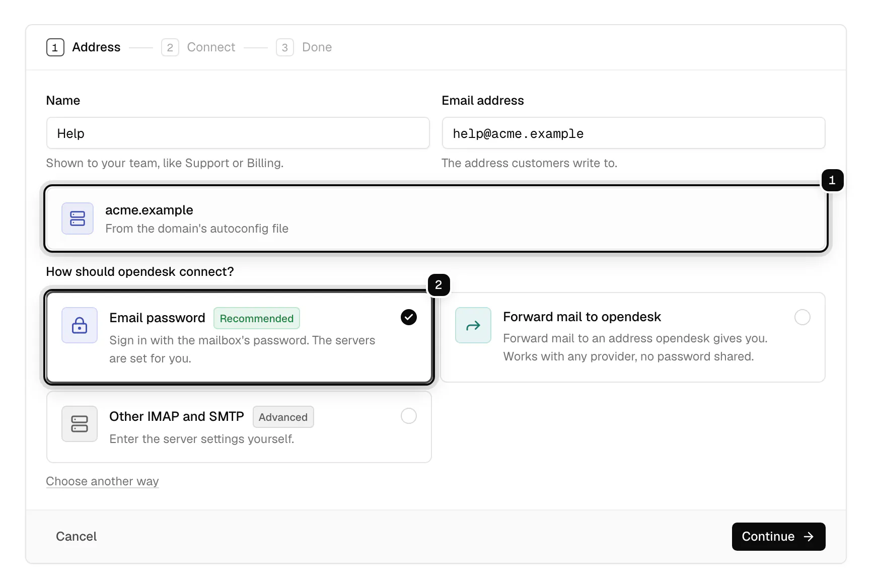
Task: Click "Shown to your team" helper text
Action: 165,163
